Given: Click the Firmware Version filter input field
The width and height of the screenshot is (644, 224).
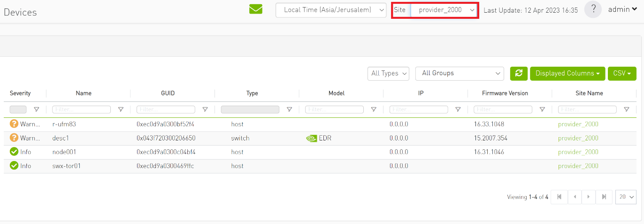Looking at the screenshot, I should pyautogui.click(x=503, y=109).
